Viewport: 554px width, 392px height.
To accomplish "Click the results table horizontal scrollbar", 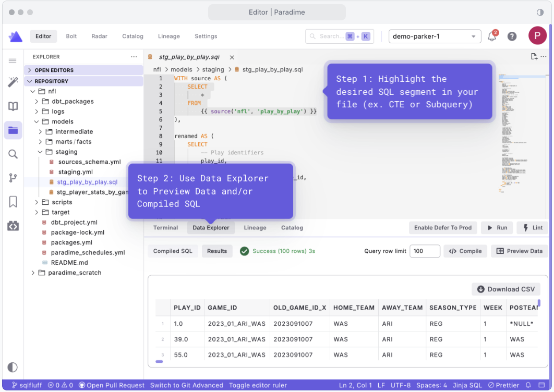I will pyautogui.click(x=160, y=361).
